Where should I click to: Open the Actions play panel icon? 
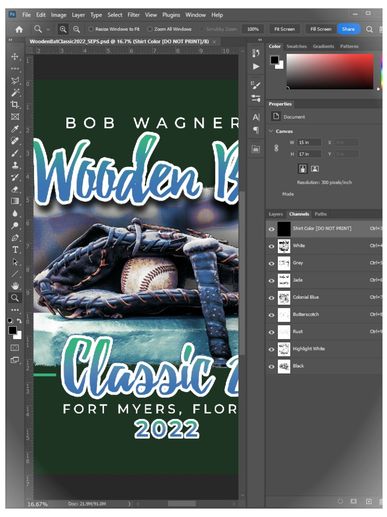[256, 66]
